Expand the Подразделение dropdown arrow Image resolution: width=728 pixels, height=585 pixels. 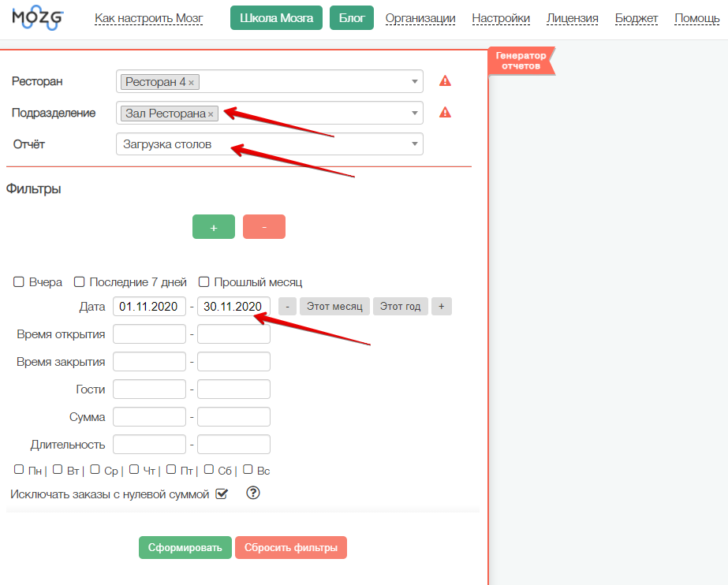415,113
